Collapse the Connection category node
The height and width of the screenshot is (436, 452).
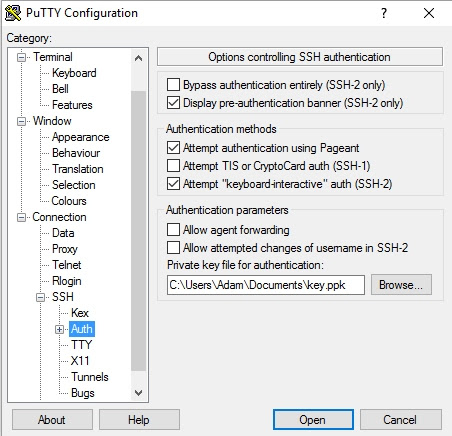tap(21, 217)
